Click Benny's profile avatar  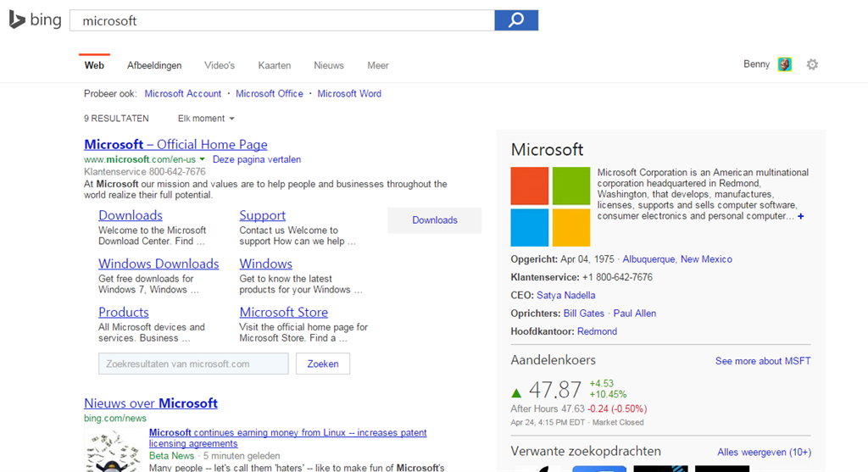click(x=784, y=64)
